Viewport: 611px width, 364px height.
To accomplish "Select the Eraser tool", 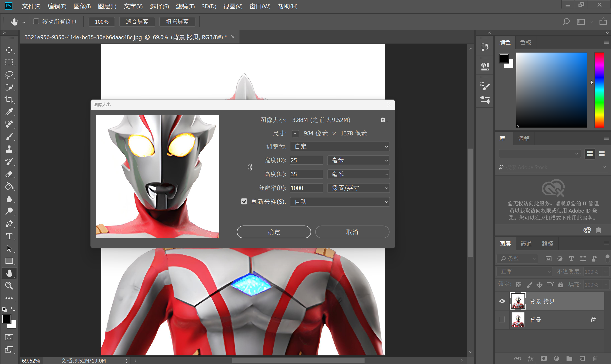I will click(x=9, y=174).
